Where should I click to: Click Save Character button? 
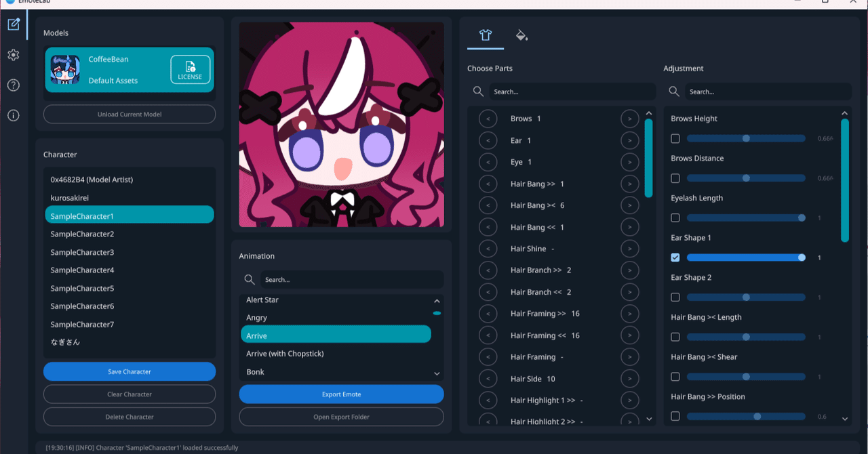coord(130,371)
